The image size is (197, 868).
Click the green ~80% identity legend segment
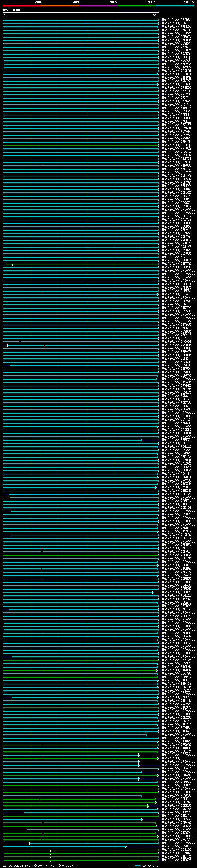coord(137,6)
